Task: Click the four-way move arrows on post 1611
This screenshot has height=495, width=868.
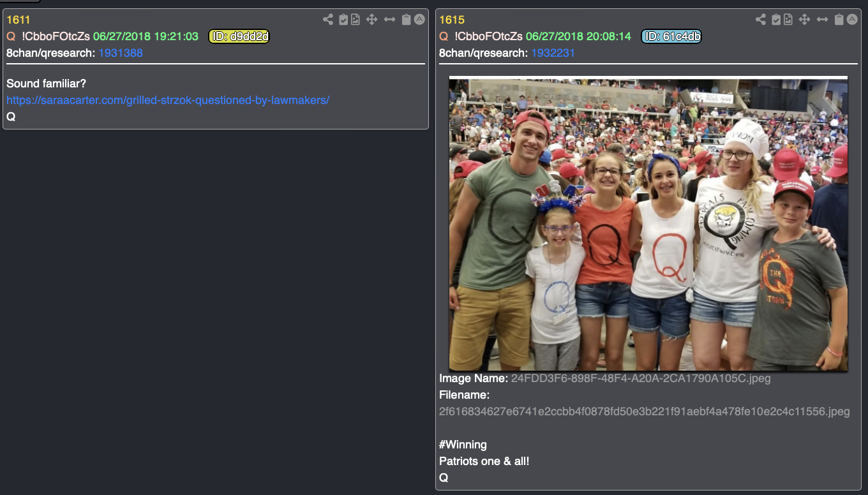Action: point(372,20)
